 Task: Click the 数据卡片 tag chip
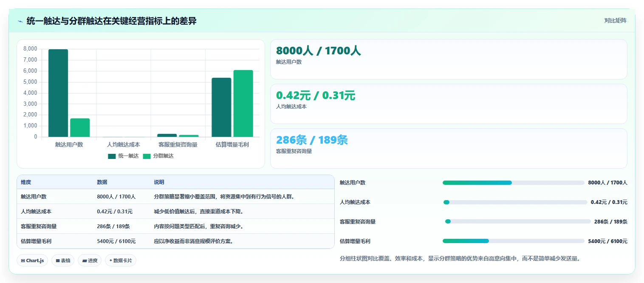(121, 260)
